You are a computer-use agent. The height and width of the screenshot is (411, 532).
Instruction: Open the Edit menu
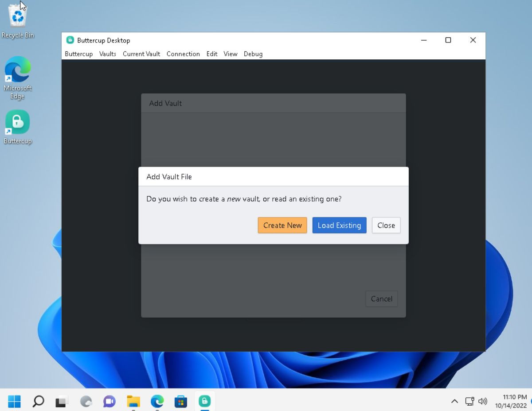pyautogui.click(x=212, y=54)
